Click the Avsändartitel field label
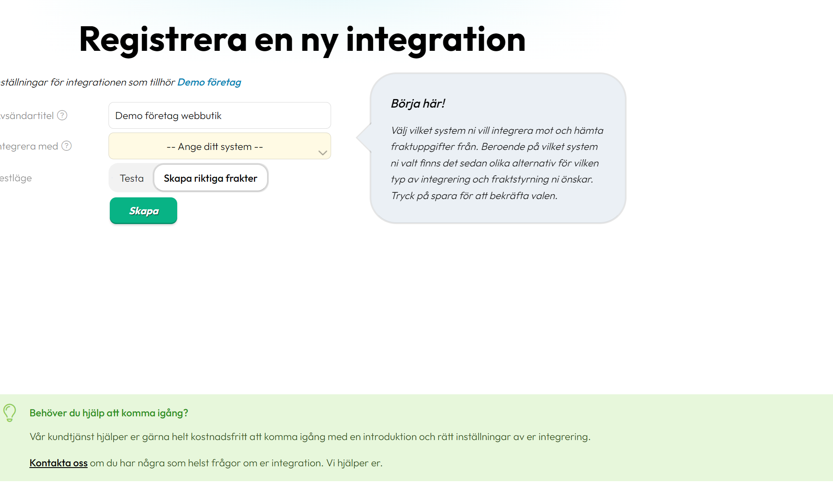833x504 pixels. [27, 116]
